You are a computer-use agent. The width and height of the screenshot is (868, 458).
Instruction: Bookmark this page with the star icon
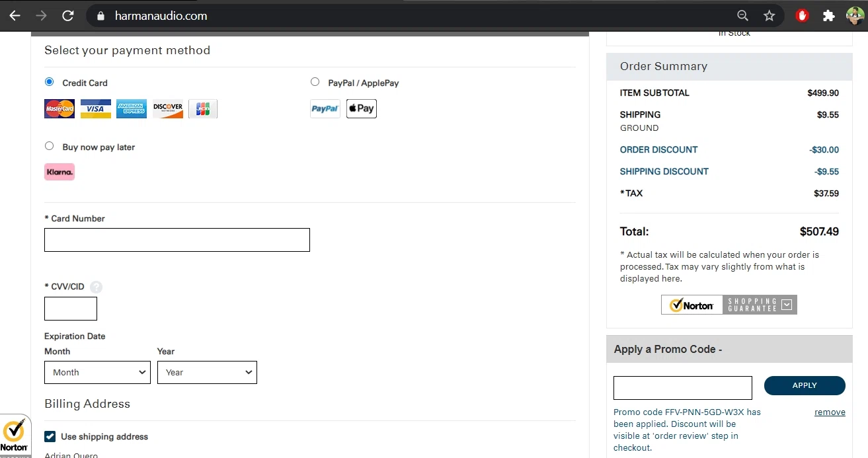(769, 16)
